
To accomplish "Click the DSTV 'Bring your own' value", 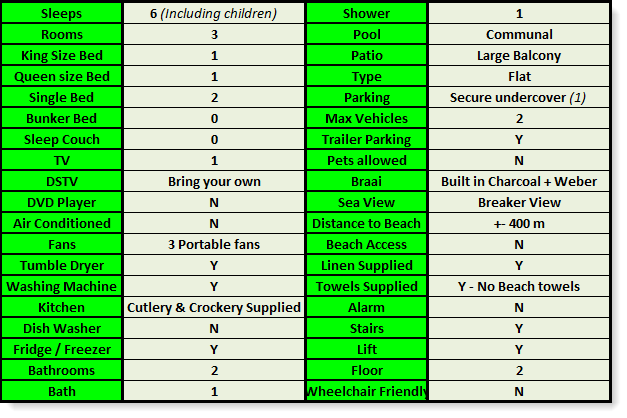I will pos(214,182).
